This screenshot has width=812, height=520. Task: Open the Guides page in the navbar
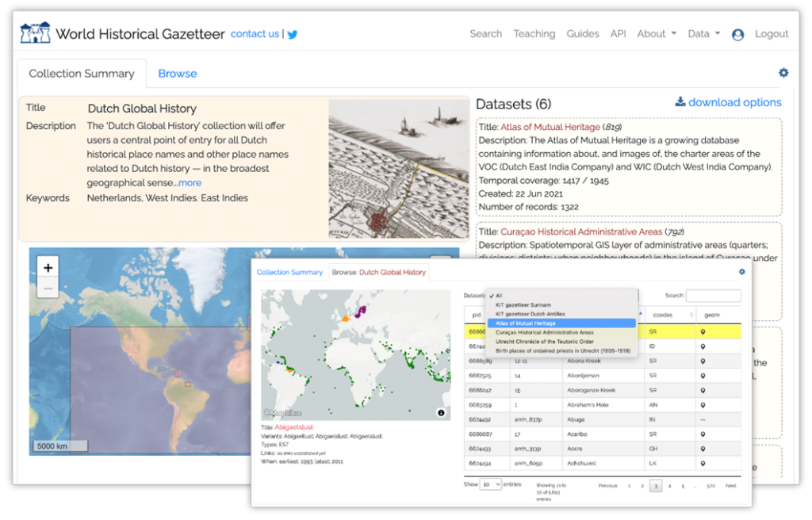[583, 33]
